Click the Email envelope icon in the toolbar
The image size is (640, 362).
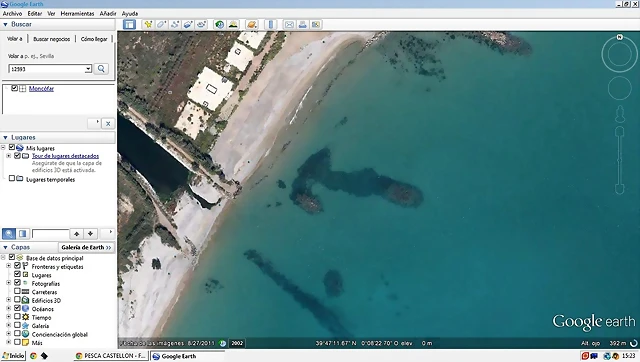(289, 24)
